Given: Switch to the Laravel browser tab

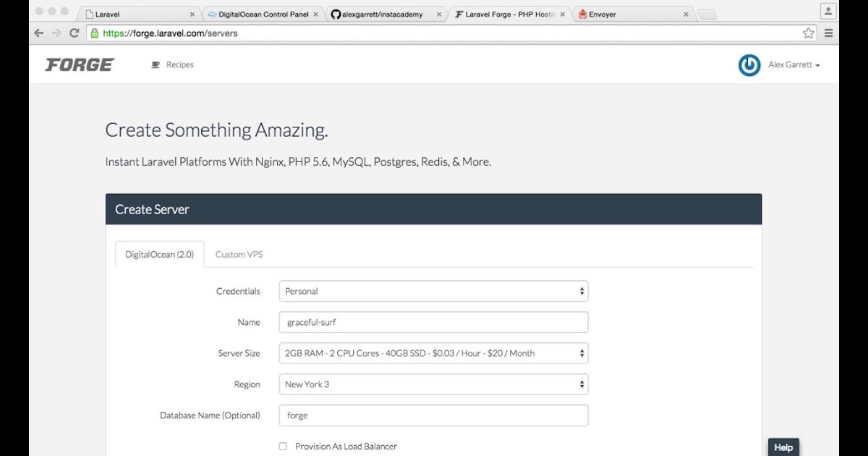Looking at the screenshot, I should point(138,14).
